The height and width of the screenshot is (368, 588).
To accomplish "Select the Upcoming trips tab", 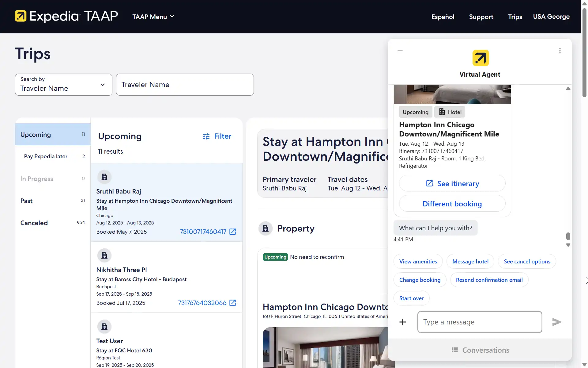I will coord(53,134).
